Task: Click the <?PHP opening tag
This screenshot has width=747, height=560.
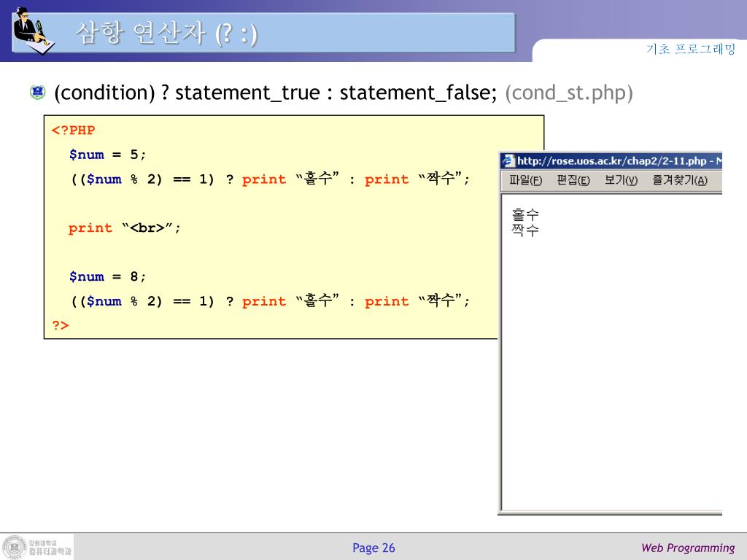Action: 74,130
